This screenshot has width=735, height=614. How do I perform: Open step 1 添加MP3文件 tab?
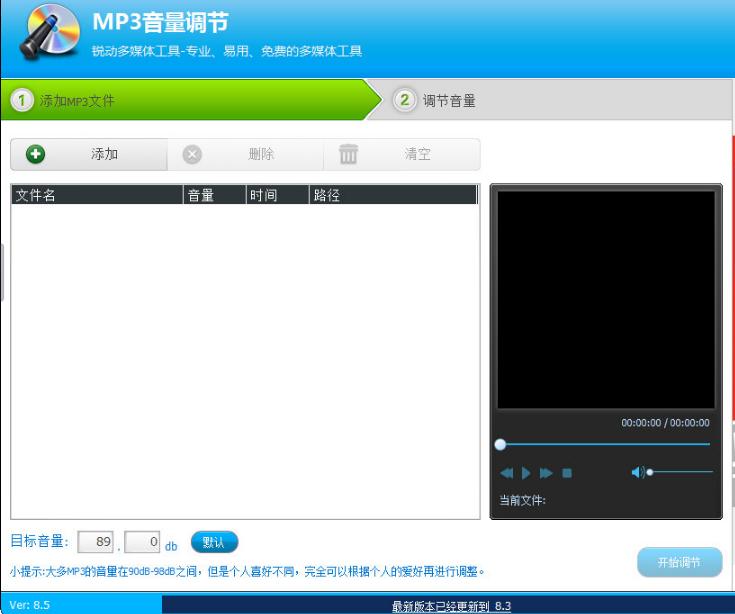[188, 100]
